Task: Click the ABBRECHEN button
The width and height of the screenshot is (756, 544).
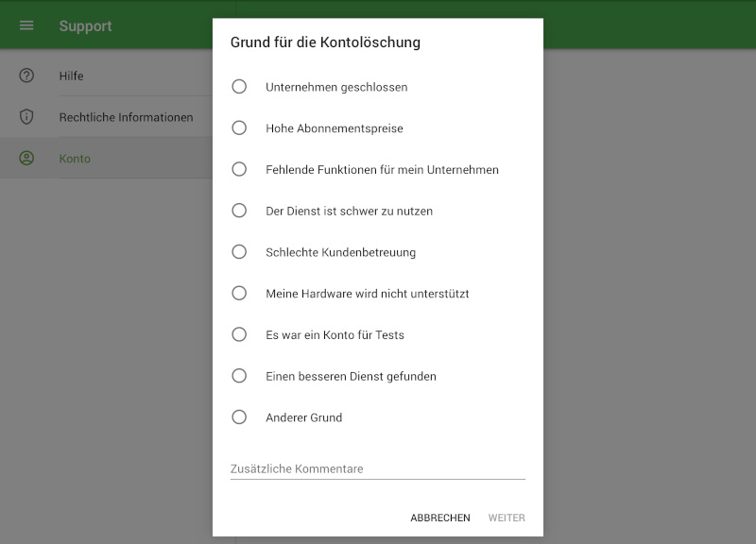Action: (440, 518)
